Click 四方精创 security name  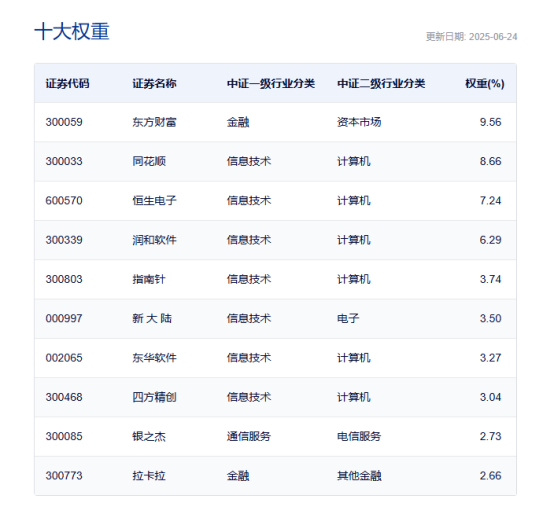[x=154, y=397]
